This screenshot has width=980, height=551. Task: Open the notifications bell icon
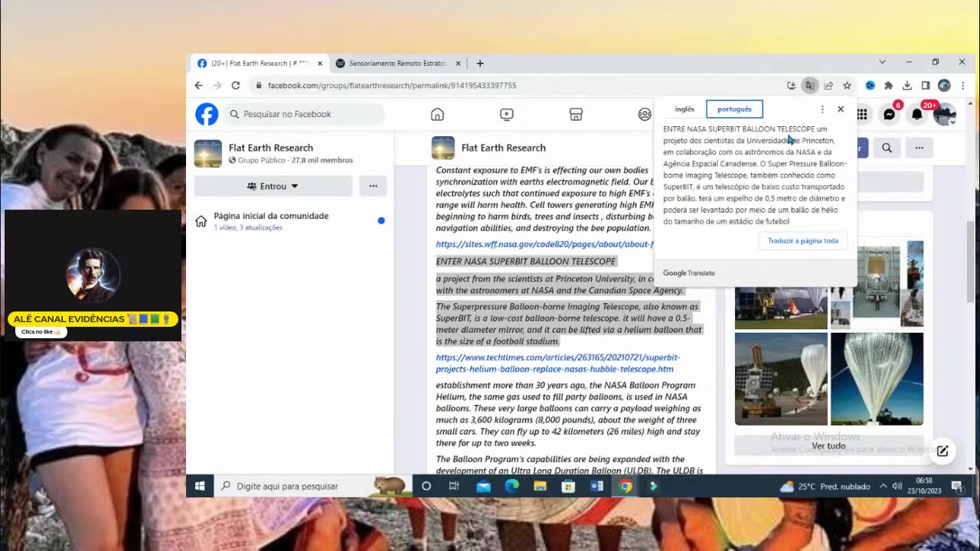coord(917,114)
